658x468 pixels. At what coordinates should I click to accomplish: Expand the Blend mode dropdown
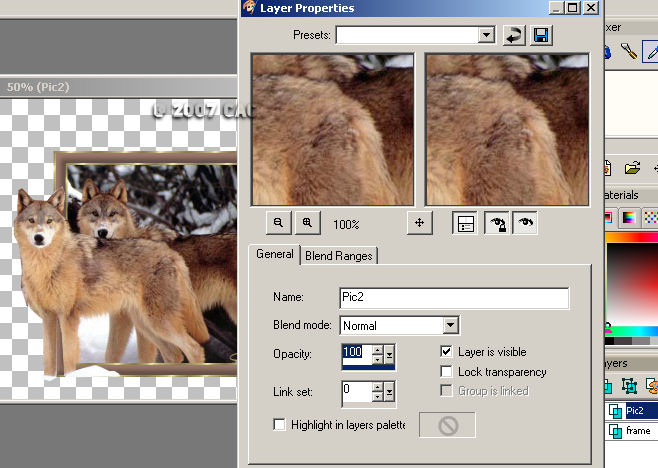click(450, 325)
